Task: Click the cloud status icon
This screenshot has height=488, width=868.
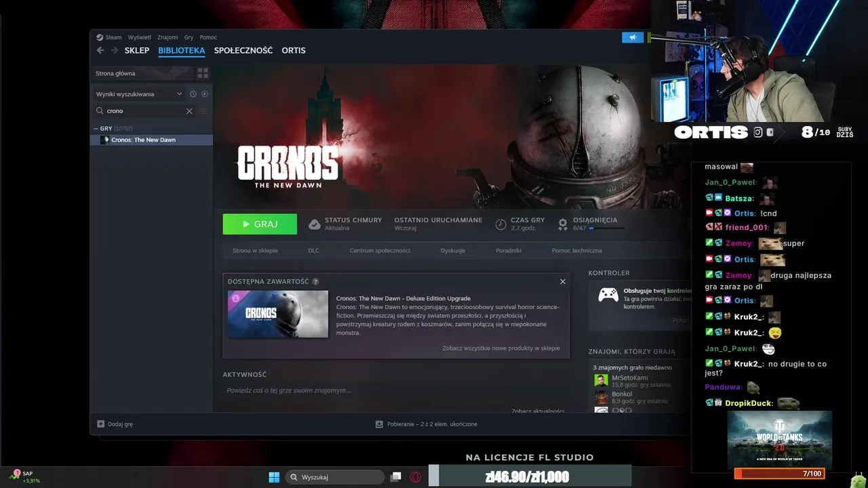Action: point(315,224)
